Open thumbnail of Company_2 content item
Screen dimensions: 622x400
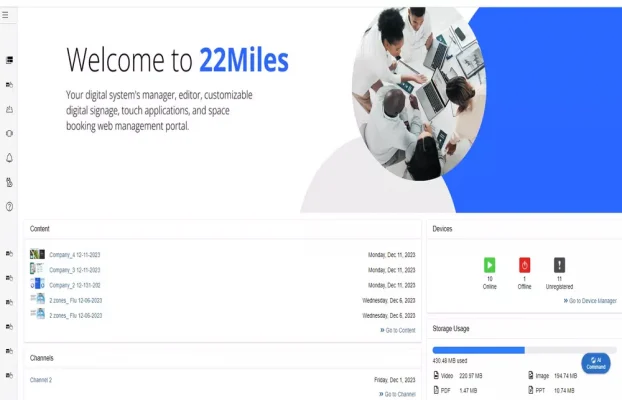point(37,284)
